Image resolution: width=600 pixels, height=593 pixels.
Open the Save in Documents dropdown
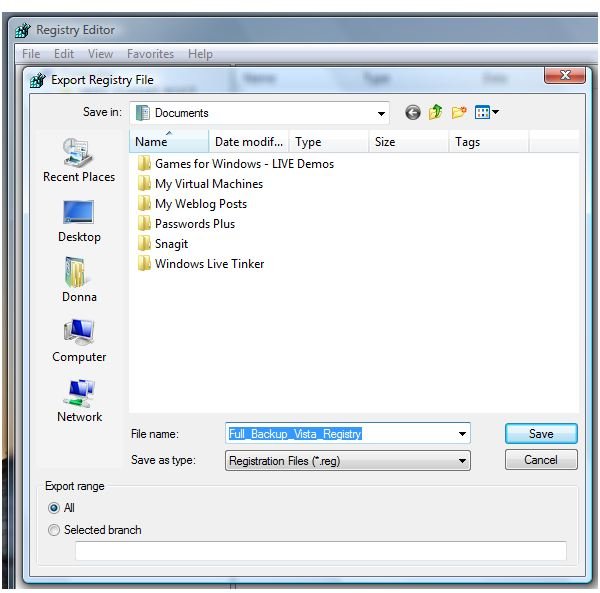tap(259, 113)
